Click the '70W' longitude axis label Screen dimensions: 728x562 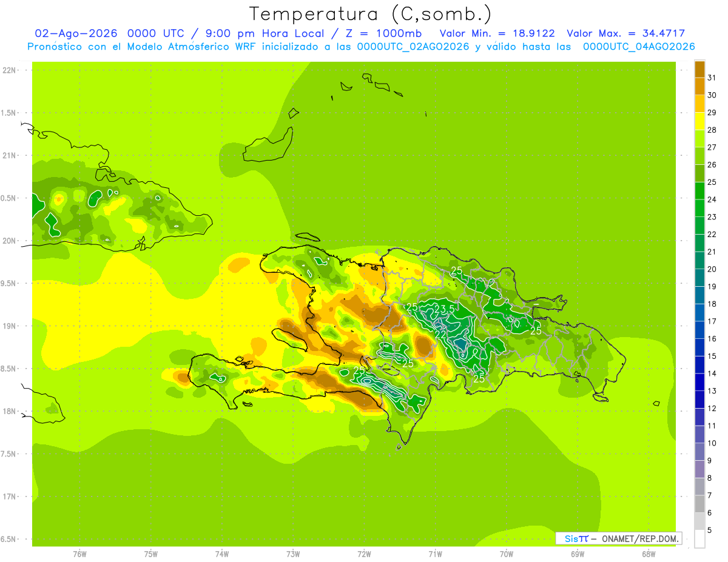point(507,554)
